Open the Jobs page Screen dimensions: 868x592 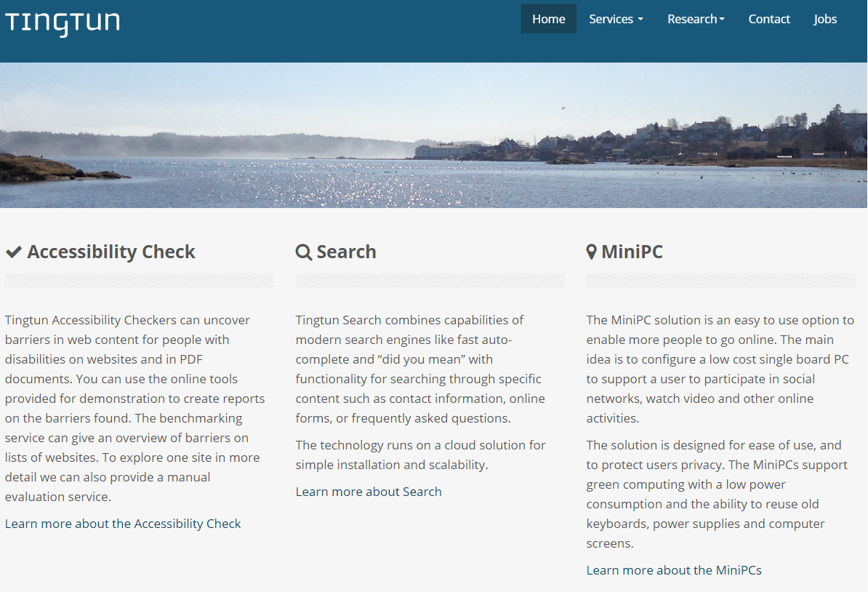pos(825,19)
